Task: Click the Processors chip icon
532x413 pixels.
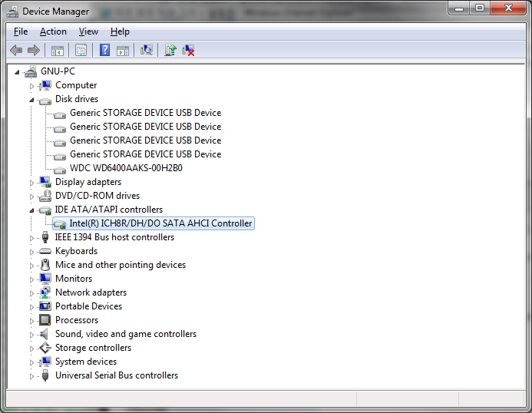Action: [x=45, y=320]
